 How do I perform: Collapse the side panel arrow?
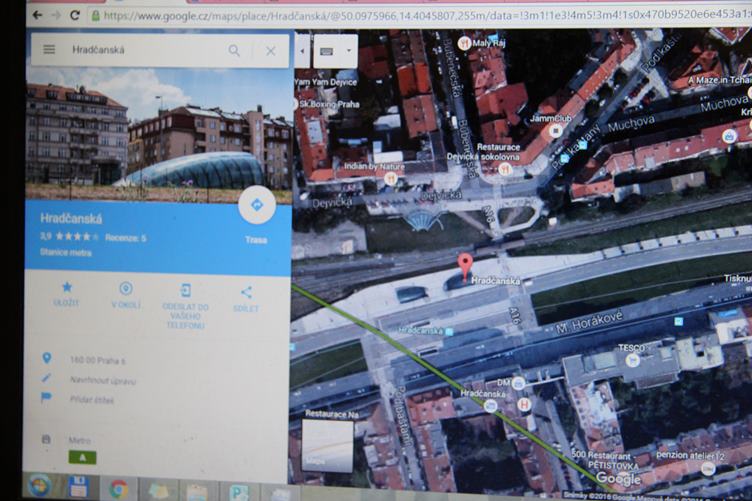pyautogui.click(x=302, y=51)
